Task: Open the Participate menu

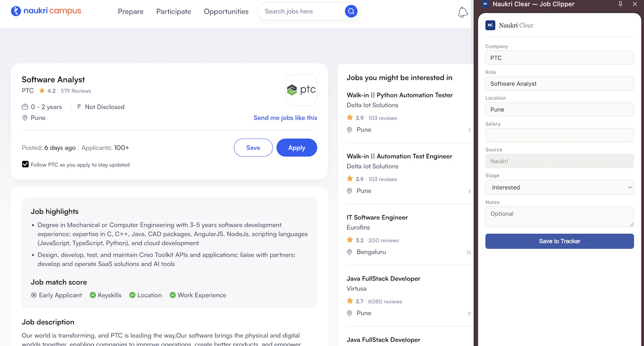Action: pos(173,12)
